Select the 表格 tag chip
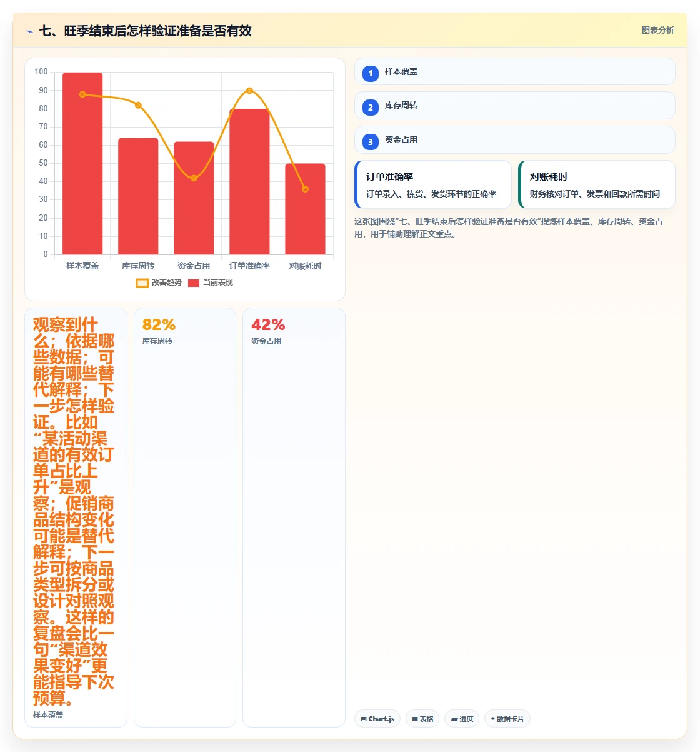Screen dimensions: 700x752 click(x=422, y=719)
